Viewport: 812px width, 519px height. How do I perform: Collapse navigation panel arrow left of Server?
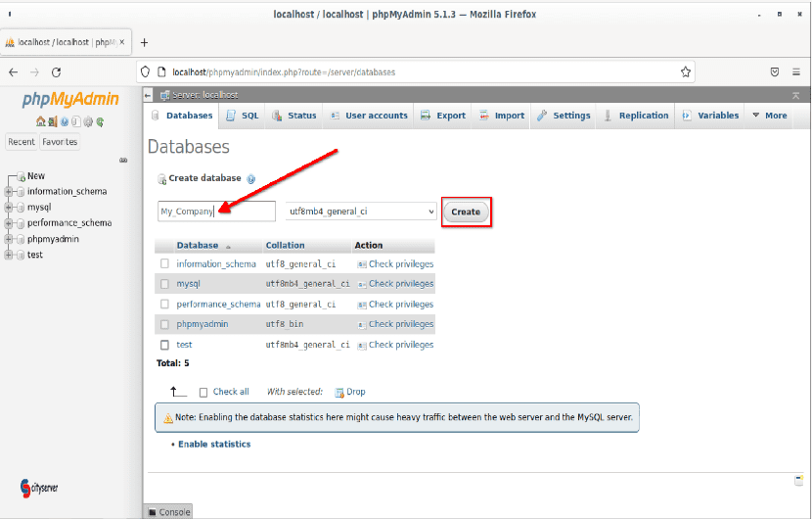(x=148, y=95)
